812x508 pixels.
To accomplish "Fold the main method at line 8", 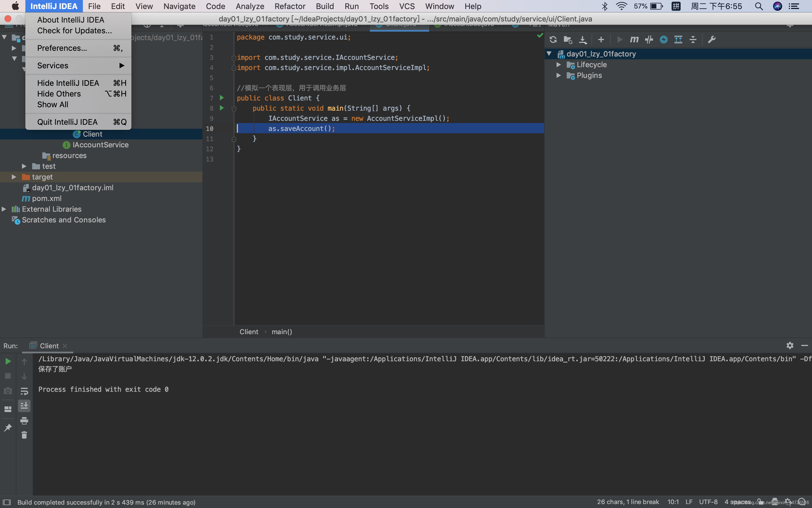I will (x=234, y=109).
